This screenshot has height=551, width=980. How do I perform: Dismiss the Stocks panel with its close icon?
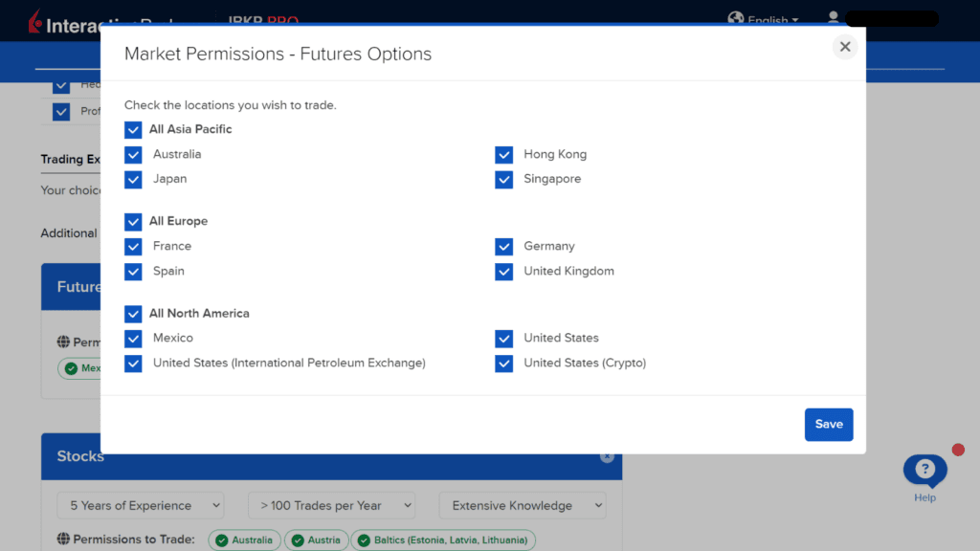point(607,456)
